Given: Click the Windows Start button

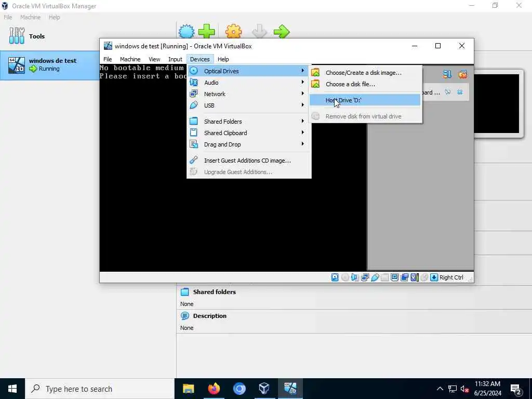Looking at the screenshot, I should pyautogui.click(x=12, y=389).
